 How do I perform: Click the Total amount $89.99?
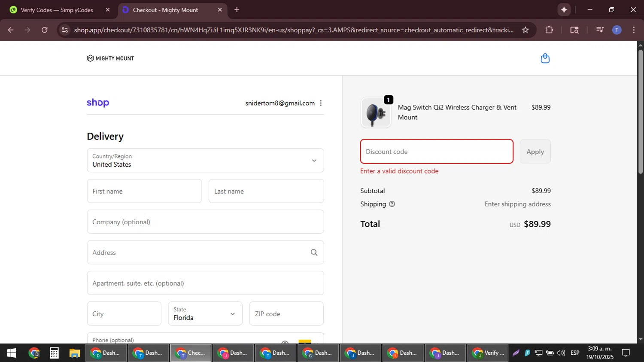(537, 224)
